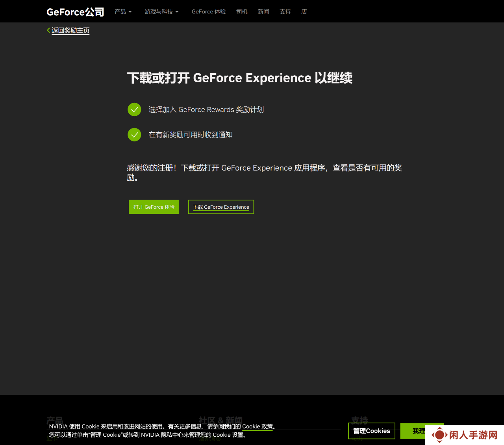Click the paragraph starting with 感谢您的注册
The width and height of the screenshot is (504, 445).
(264, 172)
